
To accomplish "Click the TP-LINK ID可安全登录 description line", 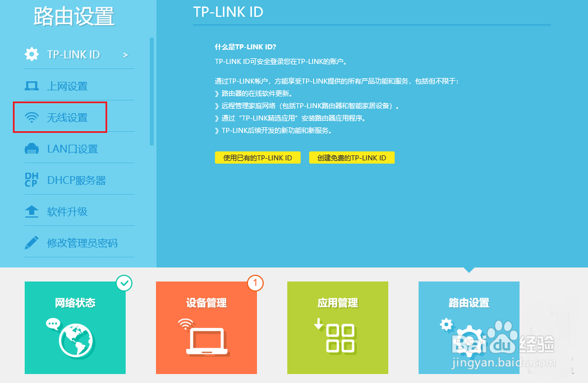I will point(281,62).
